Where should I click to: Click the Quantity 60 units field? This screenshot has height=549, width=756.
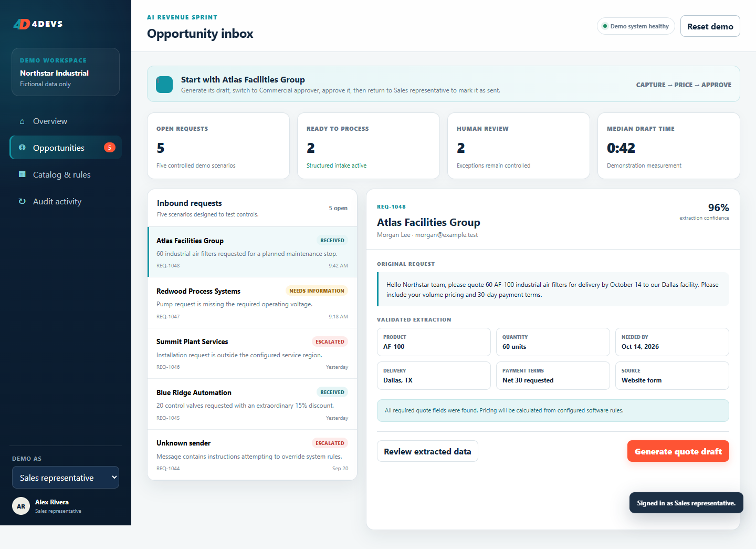point(553,342)
